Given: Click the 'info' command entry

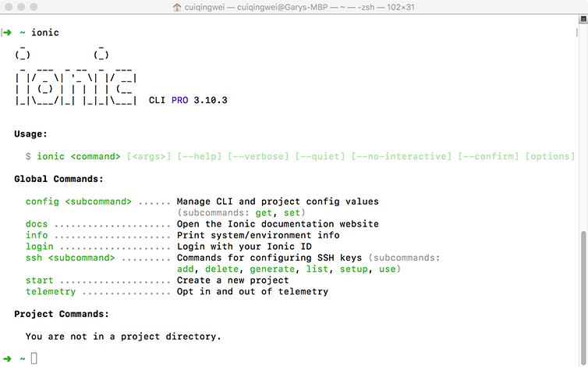Looking at the screenshot, I should click(x=37, y=235).
